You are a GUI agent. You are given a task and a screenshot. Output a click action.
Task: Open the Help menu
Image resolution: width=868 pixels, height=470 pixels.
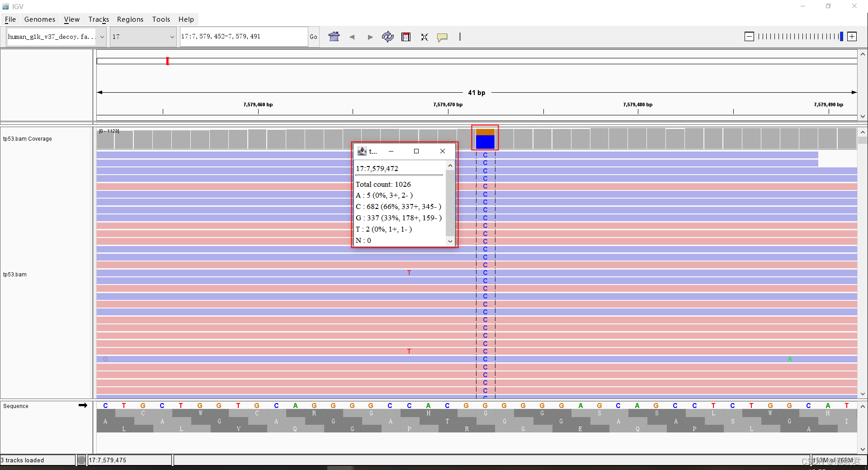[x=186, y=19]
